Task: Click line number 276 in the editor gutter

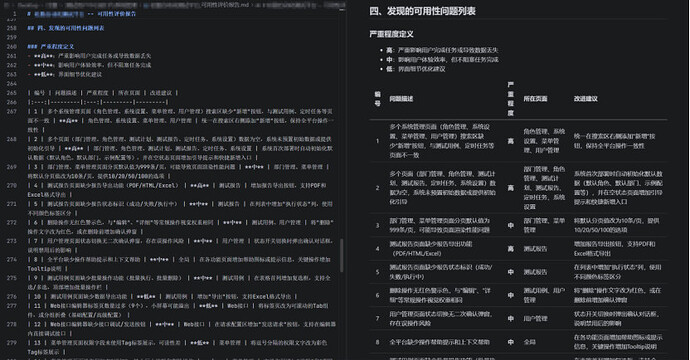Action: point(11,296)
